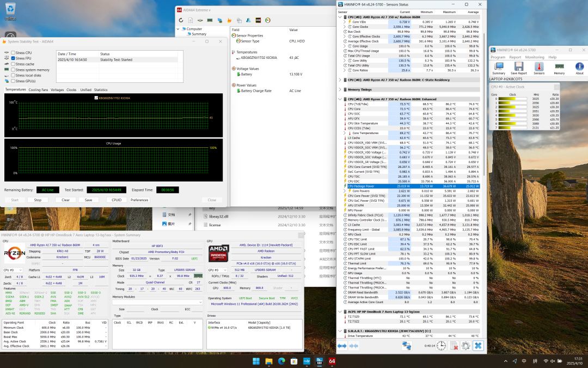The width and height of the screenshot is (588, 368).
Task: Click the blue left-right arrows in Sensors Status footer
Action: click(x=342, y=346)
